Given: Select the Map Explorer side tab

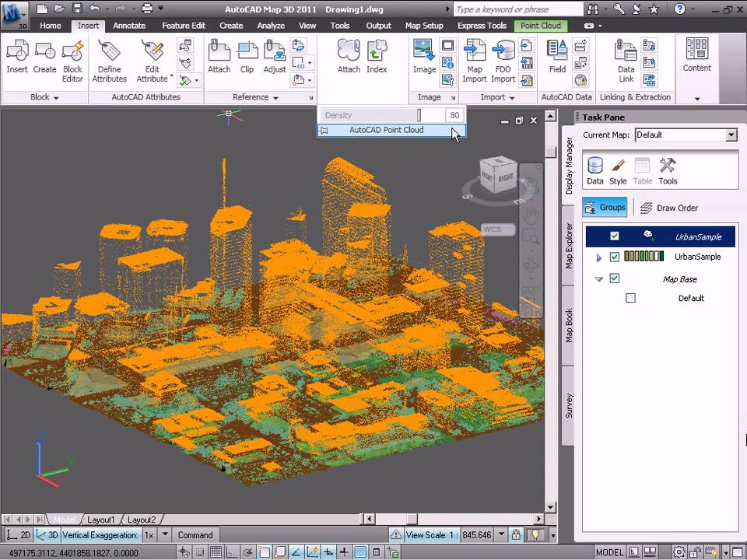Looking at the screenshot, I should 568,246.
